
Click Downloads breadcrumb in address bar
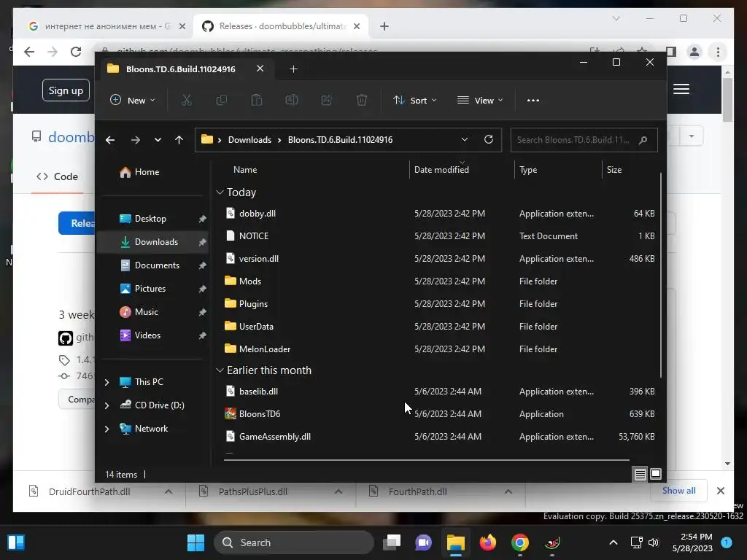(x=249, y=139)
